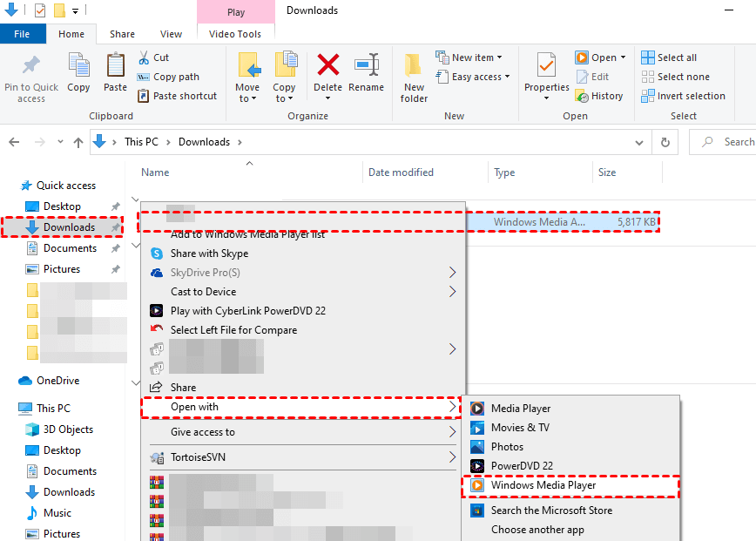Click Select all in ribbon
756x541 pixels.
(669, 57)
